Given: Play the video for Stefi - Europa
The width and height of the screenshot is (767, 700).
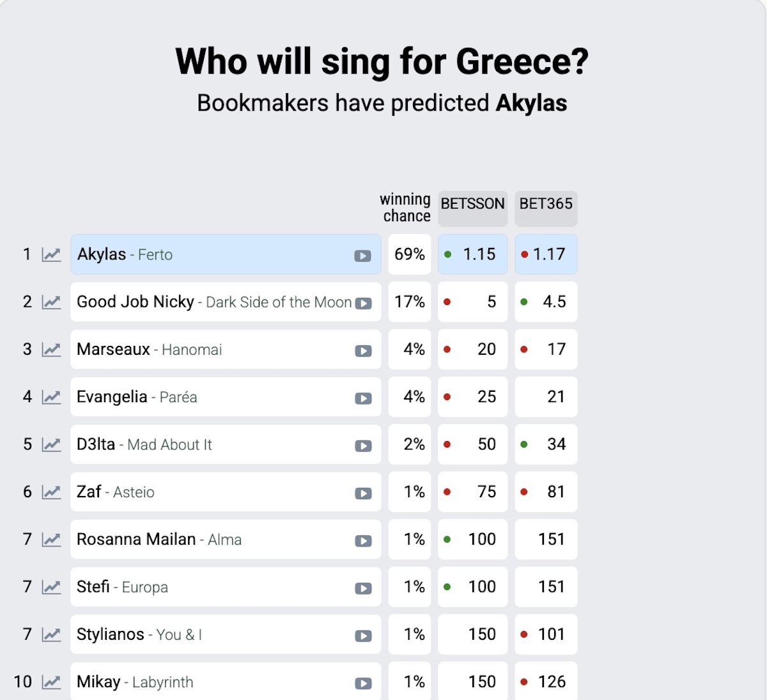Looking at the screenshot, I should (x=364, y=588).
